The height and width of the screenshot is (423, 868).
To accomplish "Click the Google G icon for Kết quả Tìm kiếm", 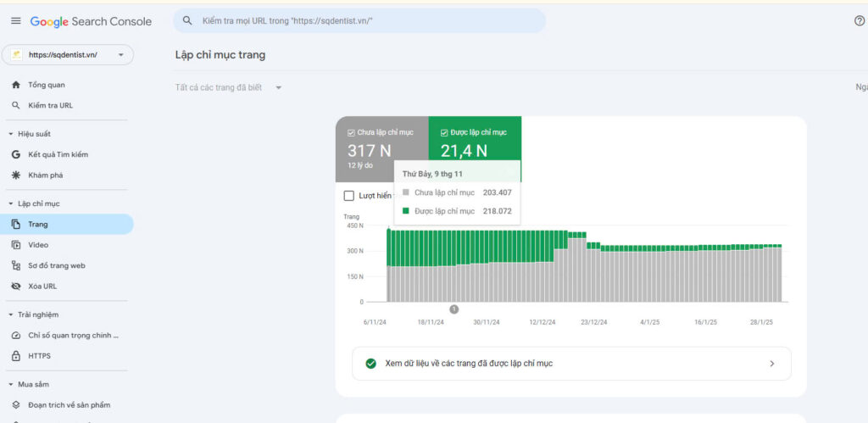I will coord(15,154).
